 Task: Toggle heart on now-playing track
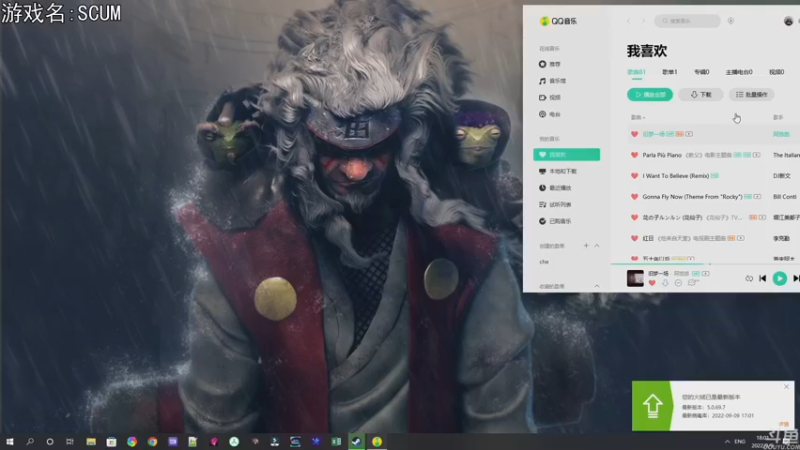point(652,283)
